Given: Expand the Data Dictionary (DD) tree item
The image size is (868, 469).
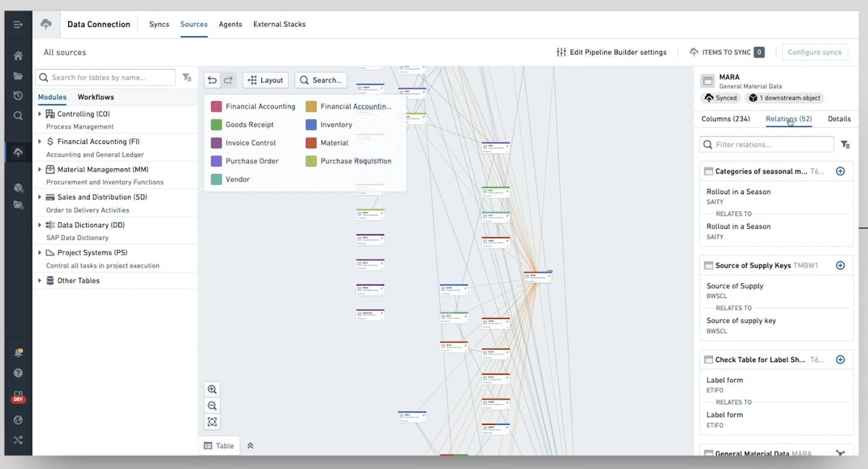Looking at the screenshot, I should tap(41, 224).
